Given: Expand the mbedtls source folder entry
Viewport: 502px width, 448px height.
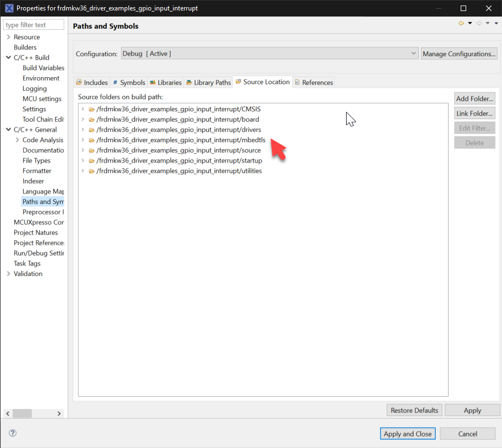Looking at the screenshot, I should pyautogui.click(x=83, y=140).
